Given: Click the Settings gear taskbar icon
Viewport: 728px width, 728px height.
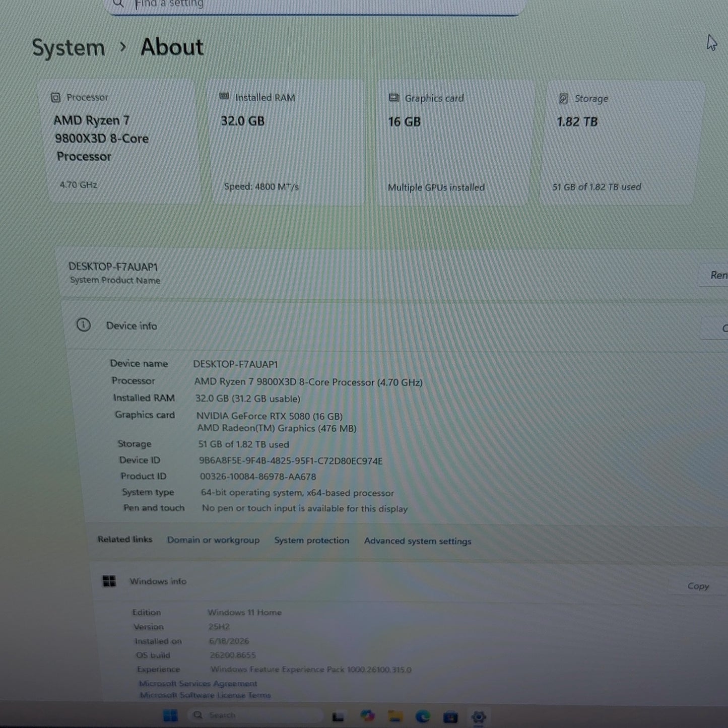Looking at the screenshot, I should [x=478, y=716].
